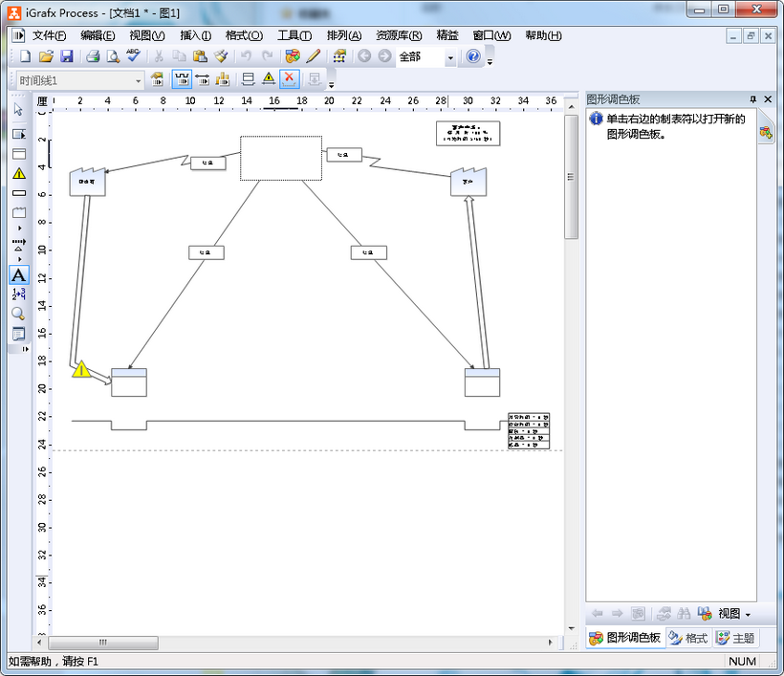Open the 帮助(H) menu

pyautogui.click(x=543, y=35)
